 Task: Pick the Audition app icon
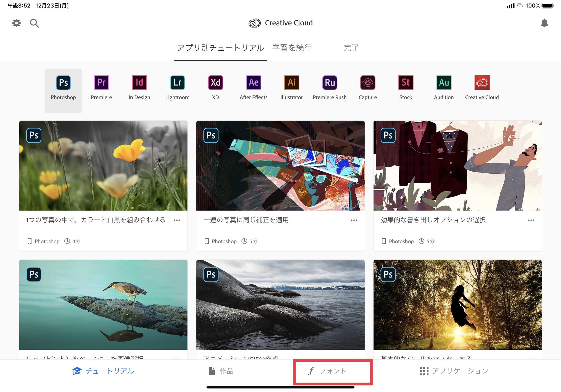click(x=444, y=83)
